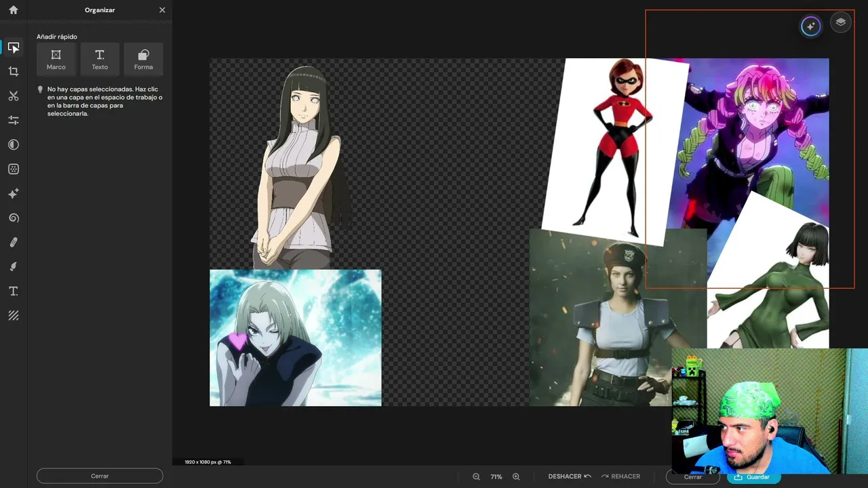Add a Texto text layer
Screen dimensions: 868x488
(x=100, y=59)
